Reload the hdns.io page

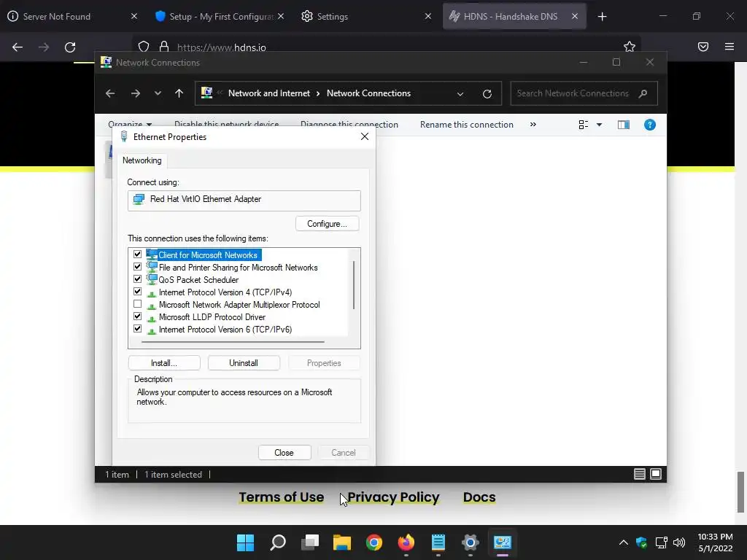click(70, 47)
